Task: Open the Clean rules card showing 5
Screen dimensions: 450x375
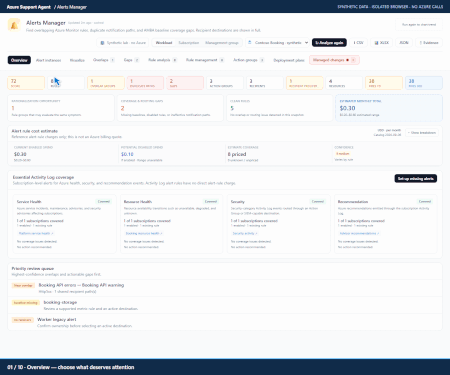Action: coord(279,108)
